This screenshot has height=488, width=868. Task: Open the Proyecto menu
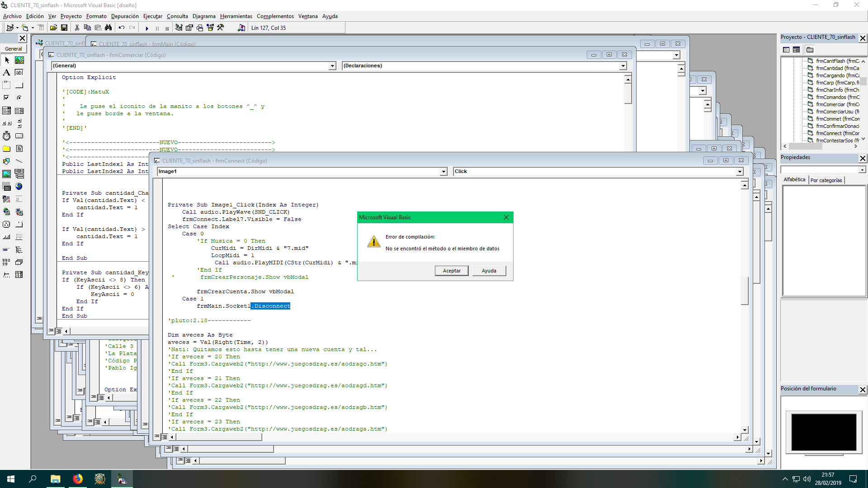click(x=71, y=16)
